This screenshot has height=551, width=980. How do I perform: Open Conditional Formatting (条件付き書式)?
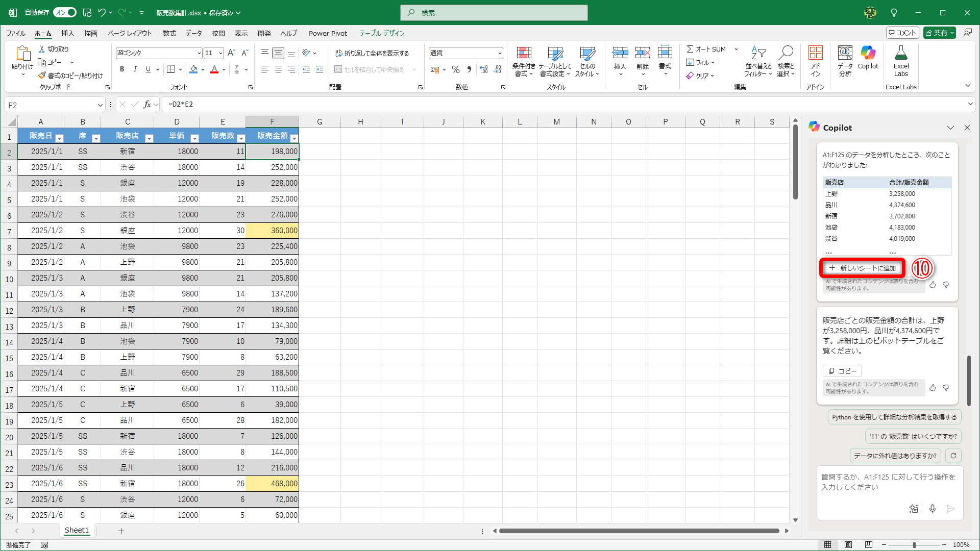click(524, 60)
